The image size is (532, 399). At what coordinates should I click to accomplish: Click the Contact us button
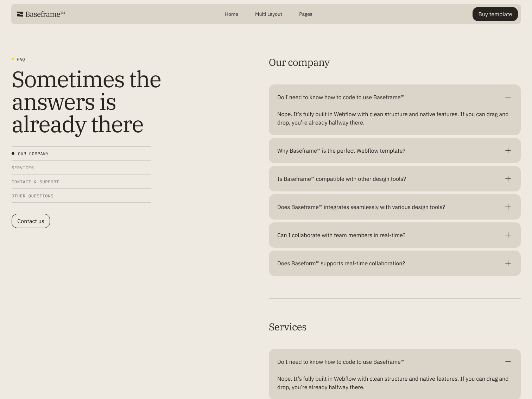coord(30,221)
